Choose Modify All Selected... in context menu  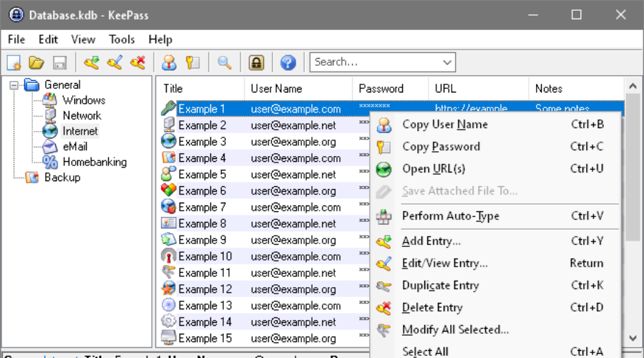point(496,329)
